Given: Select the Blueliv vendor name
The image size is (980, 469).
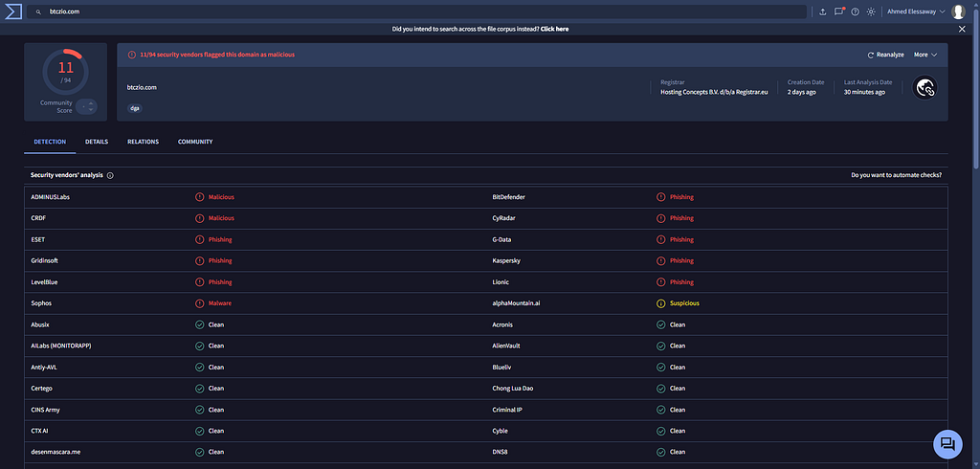Looking at the screenshot, I should 501,368.
